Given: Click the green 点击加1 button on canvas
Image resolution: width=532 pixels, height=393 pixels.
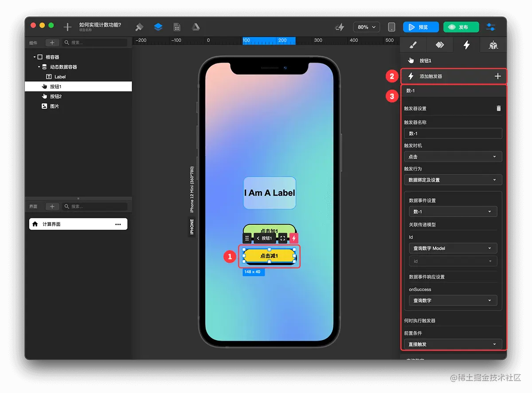Looking at the screenshot, I should coord(269,229).
